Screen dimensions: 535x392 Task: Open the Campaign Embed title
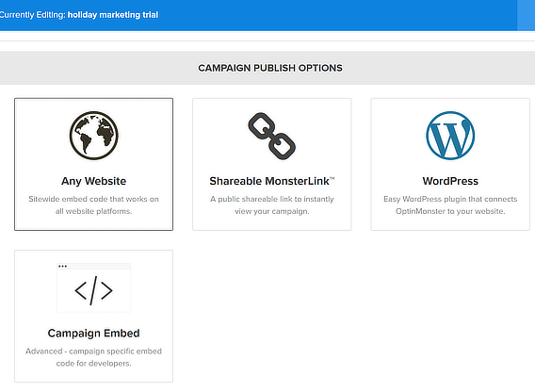[94, 333]
